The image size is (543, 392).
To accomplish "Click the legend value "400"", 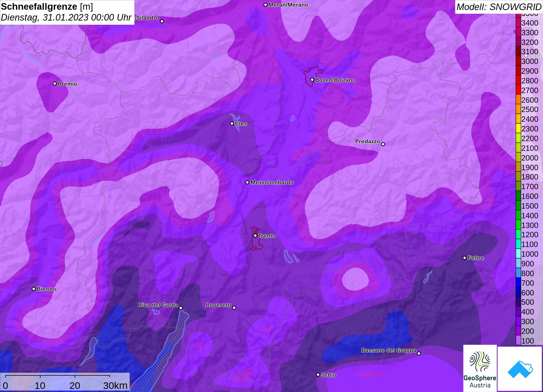I will tap(528, 312).
